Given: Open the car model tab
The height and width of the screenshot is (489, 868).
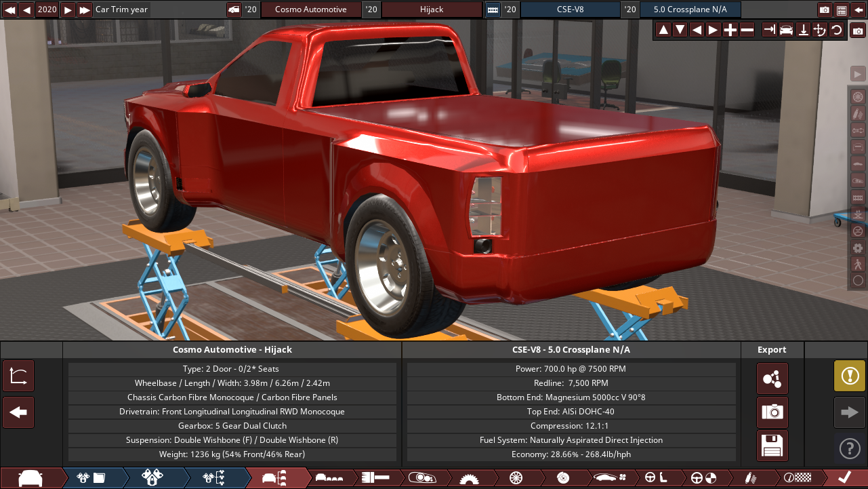Looking at the screenshot, I should coord(30,477).
